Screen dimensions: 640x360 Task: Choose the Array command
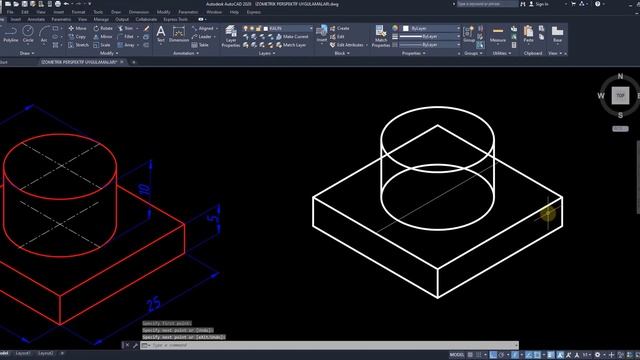127,45
